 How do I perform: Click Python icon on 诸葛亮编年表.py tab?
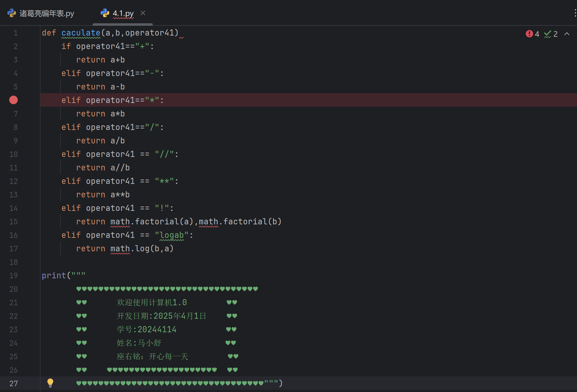[x=12, y=13]
